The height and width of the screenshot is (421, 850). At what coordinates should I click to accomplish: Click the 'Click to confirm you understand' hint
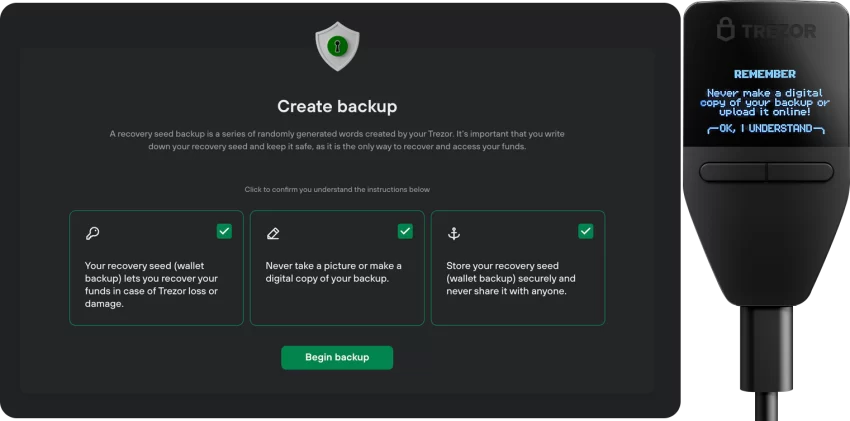(337, 189)
